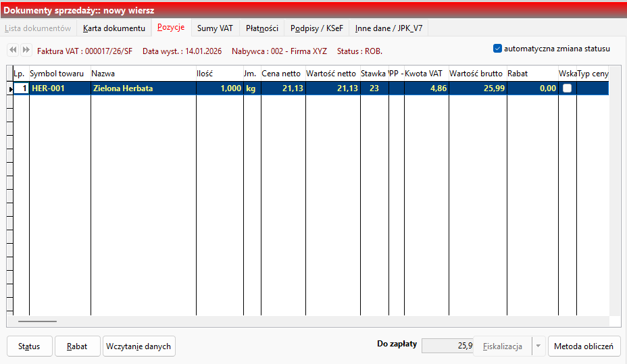
Task: Go to the Płatności tab
Action: point(261,28)
